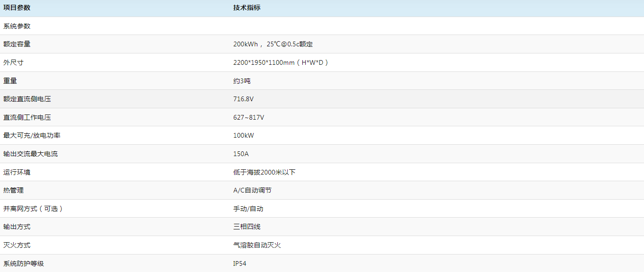
Task: Click the 并离网方式（可选）label
Action: [x=33, y=209]
